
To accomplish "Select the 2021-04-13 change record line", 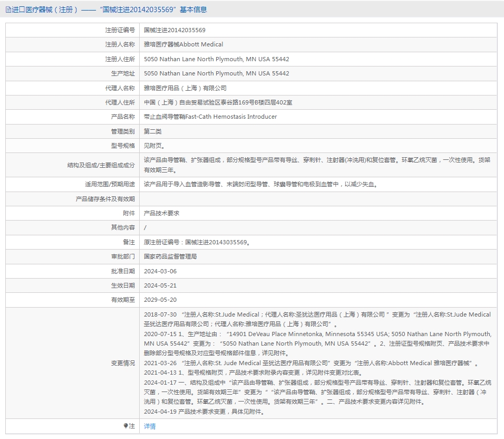I will coord(254,373).
